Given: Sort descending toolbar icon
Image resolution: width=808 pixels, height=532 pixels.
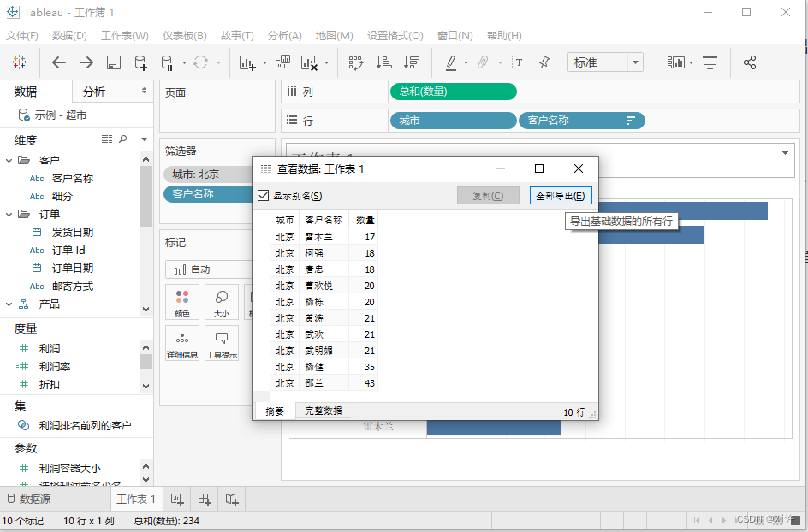Looking at the screenshot, I should [x=411, y=62].
